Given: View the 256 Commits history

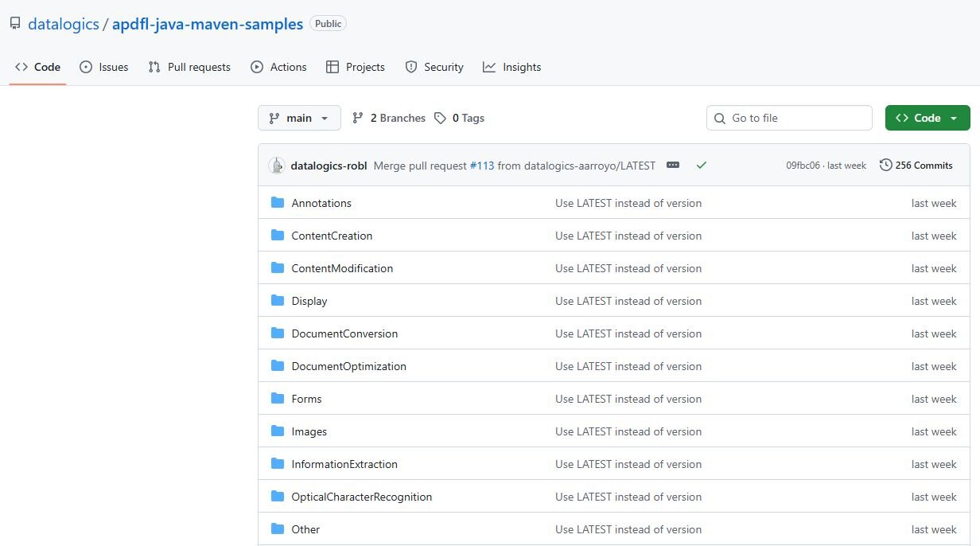Looking at the screenshot, I should click(916, 166).
